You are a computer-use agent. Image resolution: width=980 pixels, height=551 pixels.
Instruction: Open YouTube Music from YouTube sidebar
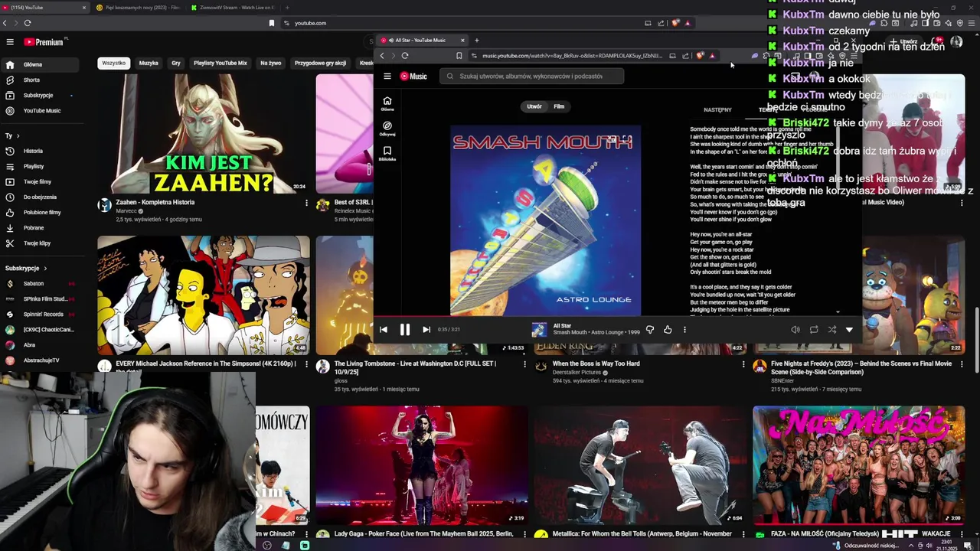point(40,110)
